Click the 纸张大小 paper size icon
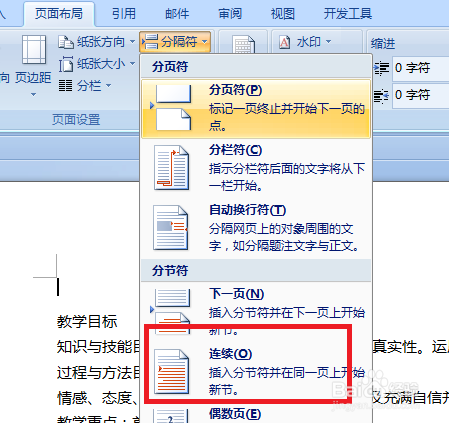 pos(66,64)
